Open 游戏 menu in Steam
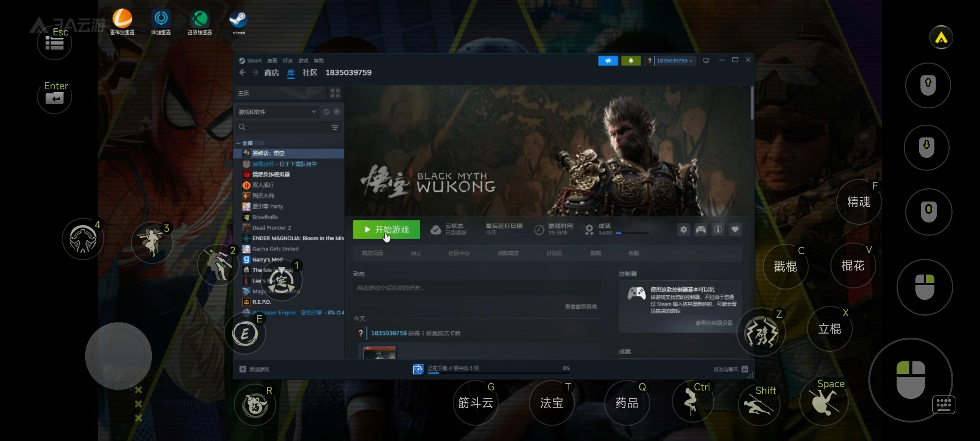The image size is (980, 441). pos(303,60)
